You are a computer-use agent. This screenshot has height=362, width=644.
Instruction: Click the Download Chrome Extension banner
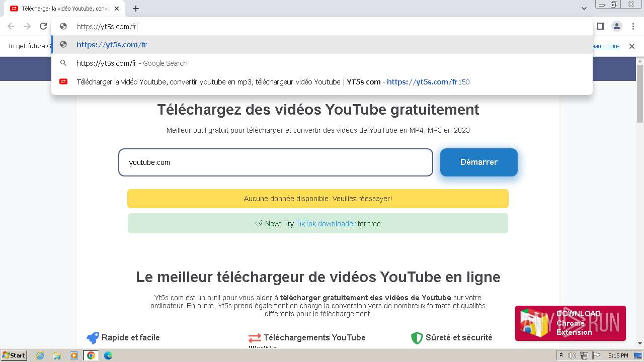571,323
